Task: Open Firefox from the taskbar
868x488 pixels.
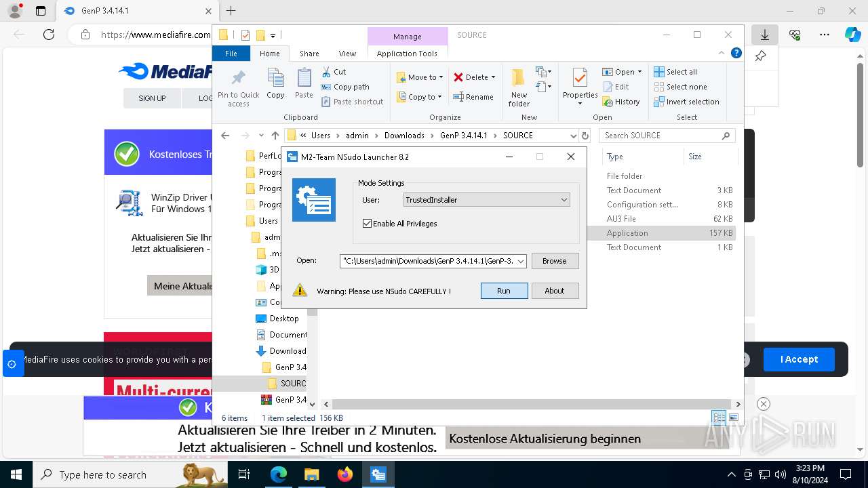Action: [x=345, y=474]
